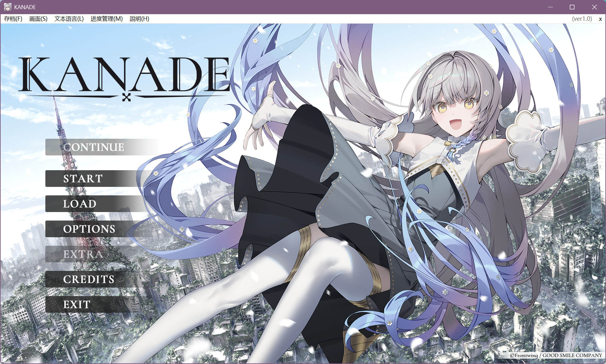Click the Frontwing / GOOD SMILE COMPANY copyright

[556, 356]
